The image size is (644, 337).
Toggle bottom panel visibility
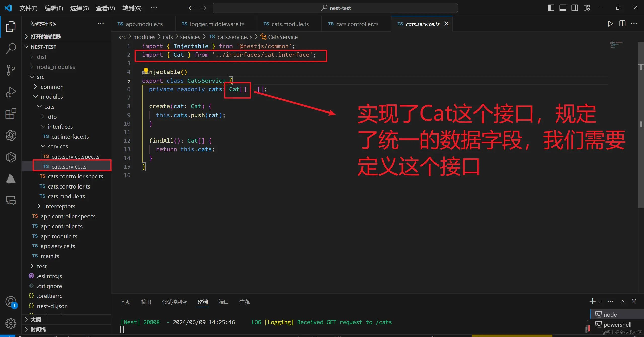click(x=563, y=8)
